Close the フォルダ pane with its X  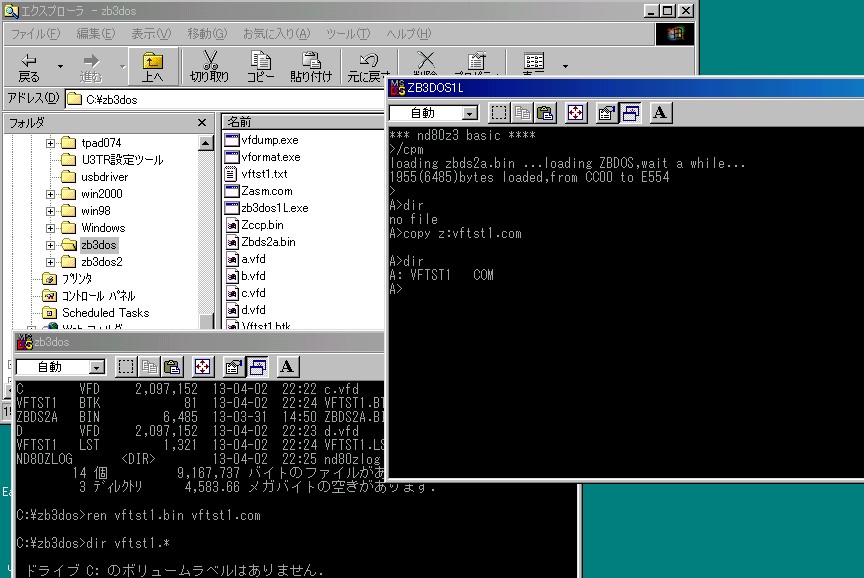(x=202, y=122)
